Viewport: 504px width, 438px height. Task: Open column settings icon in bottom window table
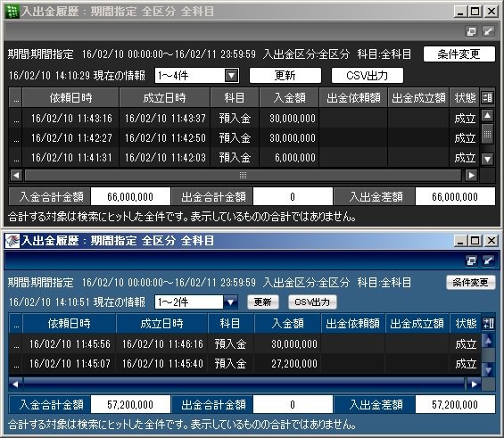coord(488,324)
